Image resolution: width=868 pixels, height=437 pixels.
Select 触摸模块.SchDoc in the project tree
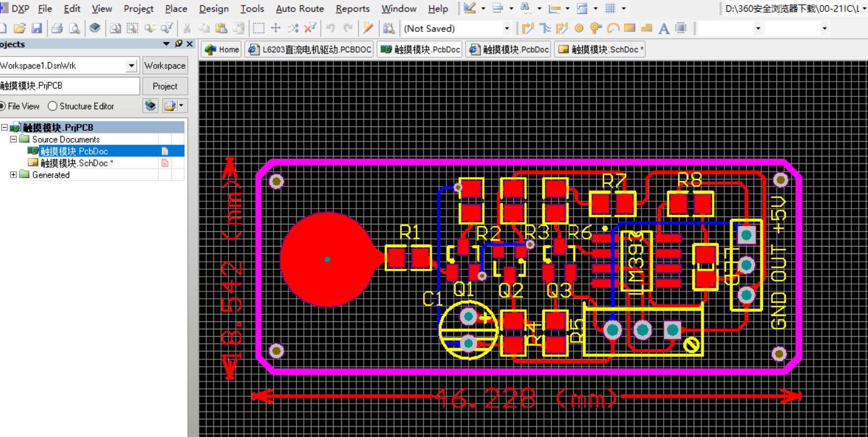pyautogui.click(x=74, y=163)
